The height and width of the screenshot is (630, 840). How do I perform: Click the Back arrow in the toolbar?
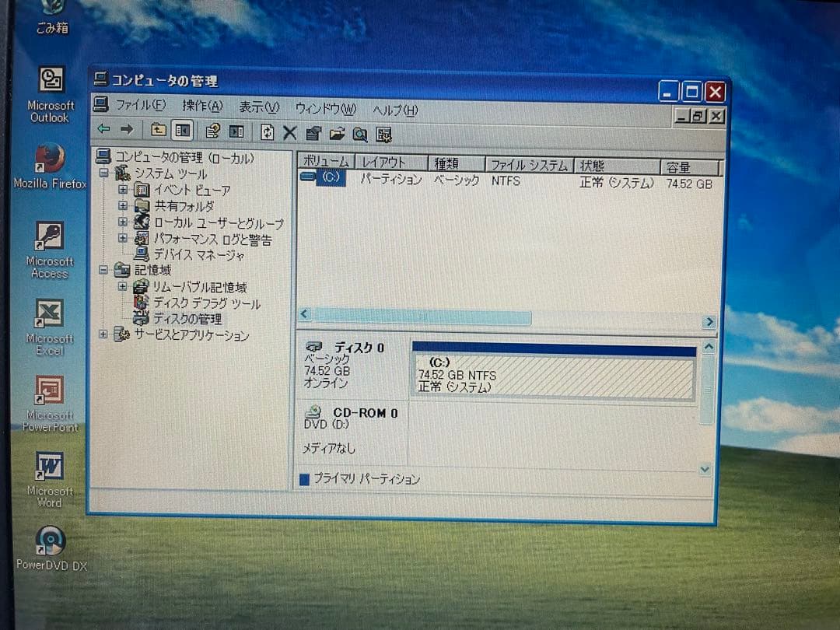pyautogui.click(x=103, y=132)
